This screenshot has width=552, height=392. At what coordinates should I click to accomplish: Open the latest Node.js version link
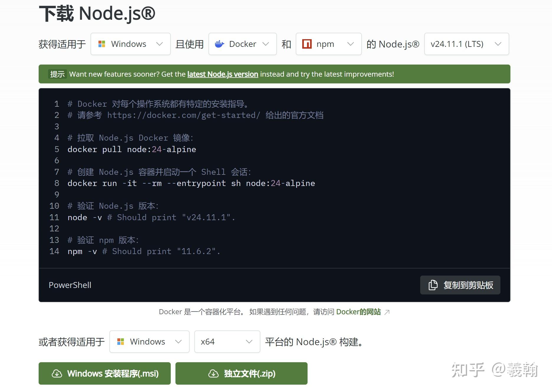tap(222, 74)
